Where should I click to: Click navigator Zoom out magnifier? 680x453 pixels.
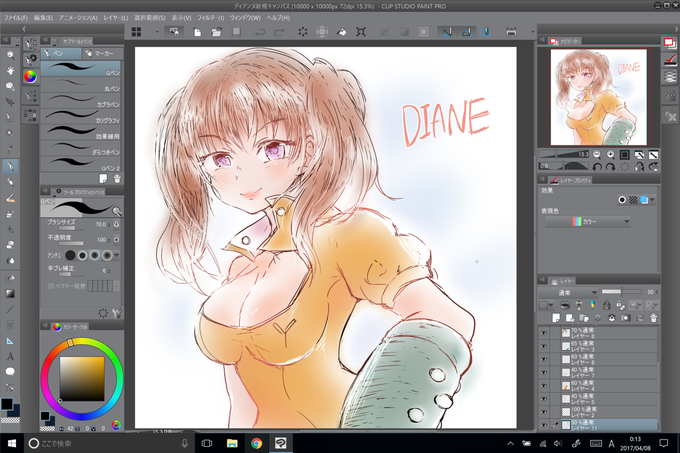597,154
